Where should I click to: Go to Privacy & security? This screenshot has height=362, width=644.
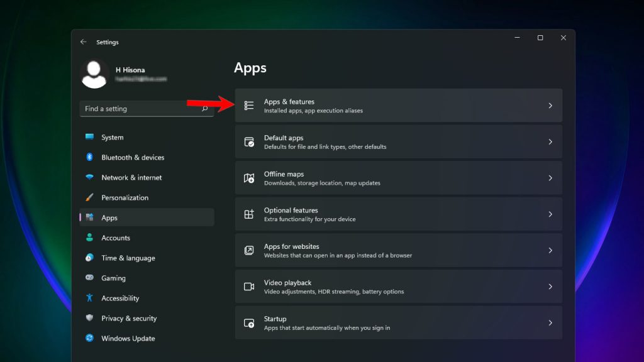(x=147, y=318)
